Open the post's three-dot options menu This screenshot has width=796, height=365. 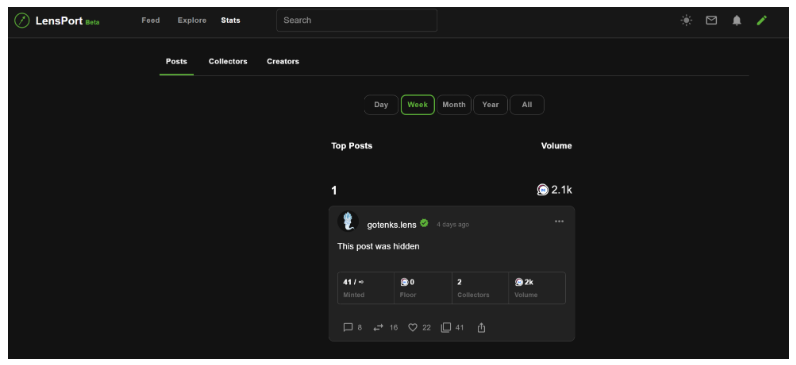(559, 221)
